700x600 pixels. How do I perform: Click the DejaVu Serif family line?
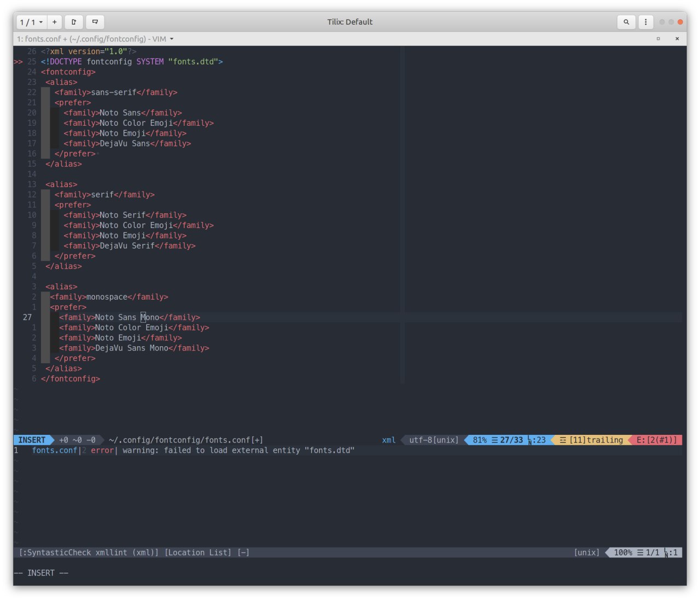tap(130, 246)
